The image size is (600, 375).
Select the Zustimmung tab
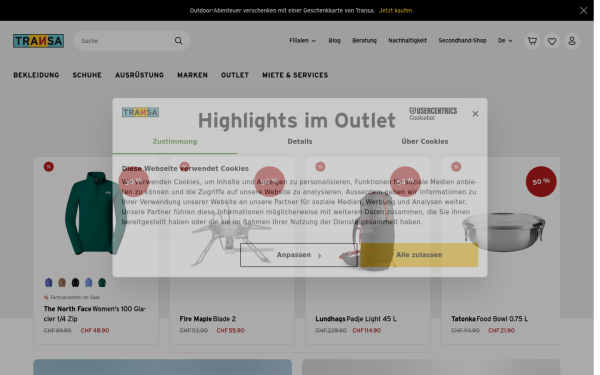(x=175, y=142)
